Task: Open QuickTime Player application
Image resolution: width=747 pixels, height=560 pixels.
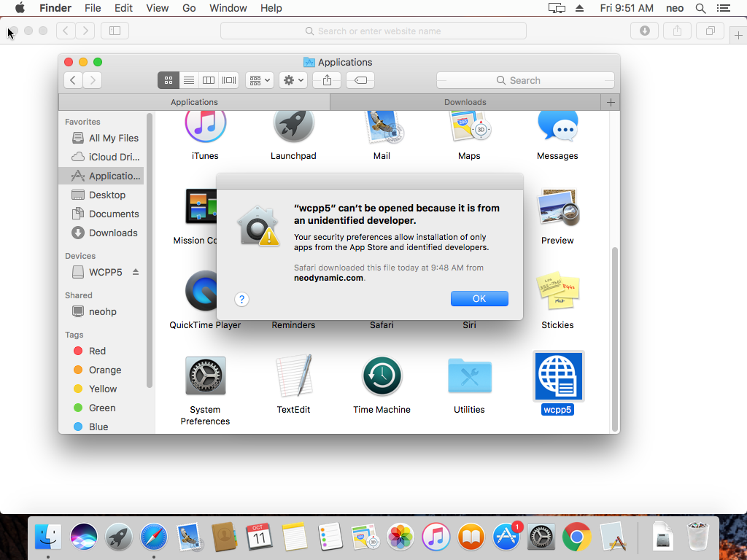Action: (x=201, y=291)
